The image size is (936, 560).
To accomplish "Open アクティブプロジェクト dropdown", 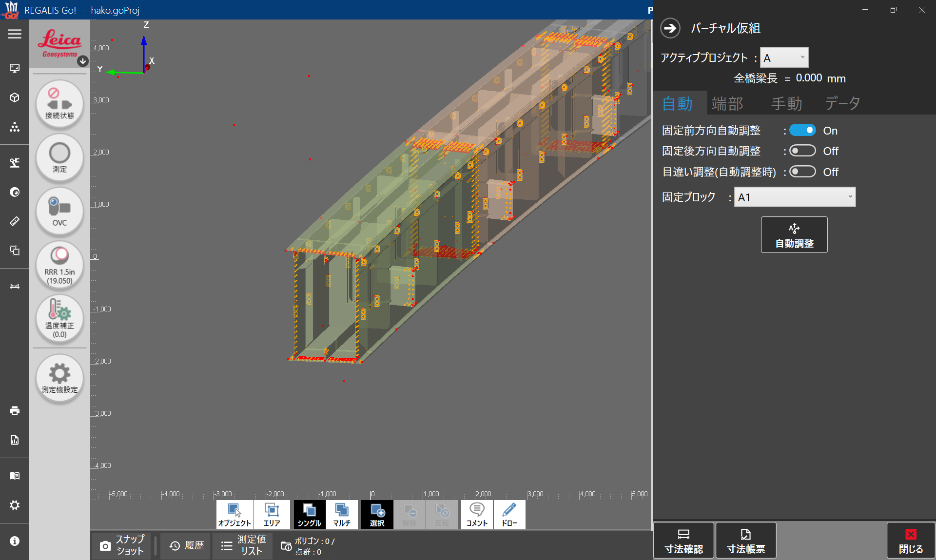I will tap(784, 58).
